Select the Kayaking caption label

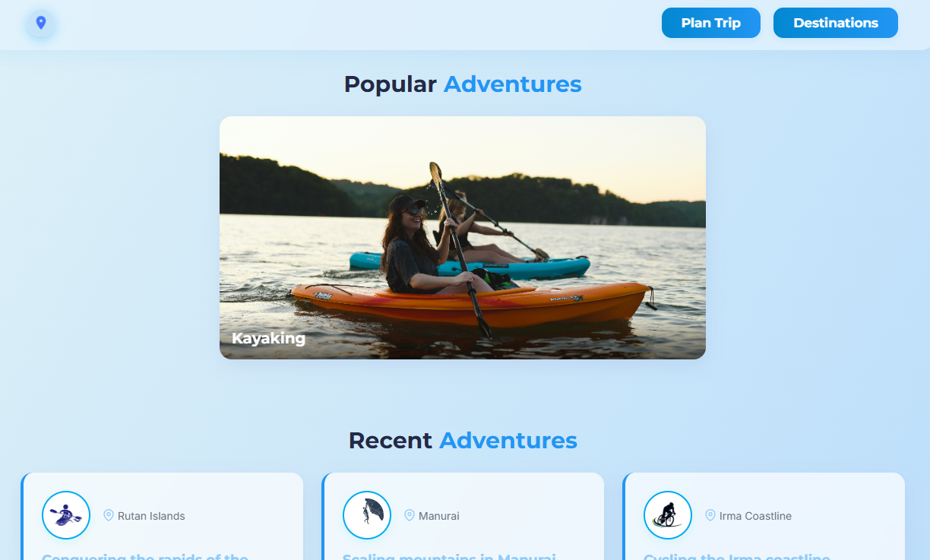tap(269, 338)
